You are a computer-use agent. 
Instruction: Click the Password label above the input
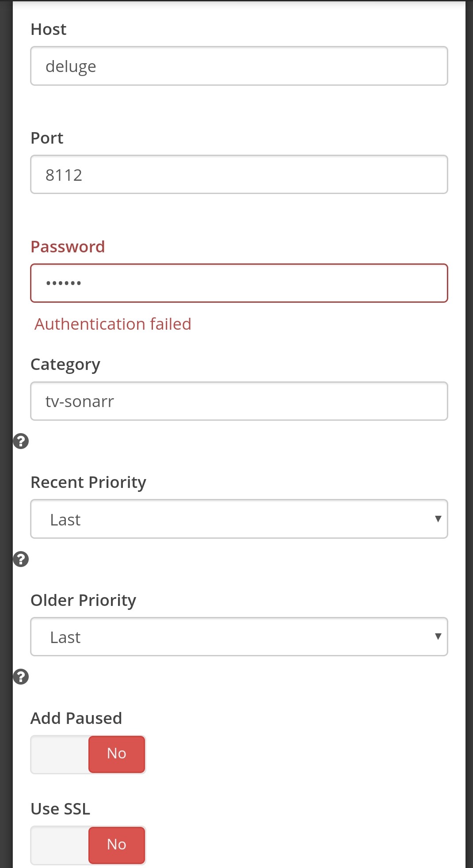pos(68,247)
